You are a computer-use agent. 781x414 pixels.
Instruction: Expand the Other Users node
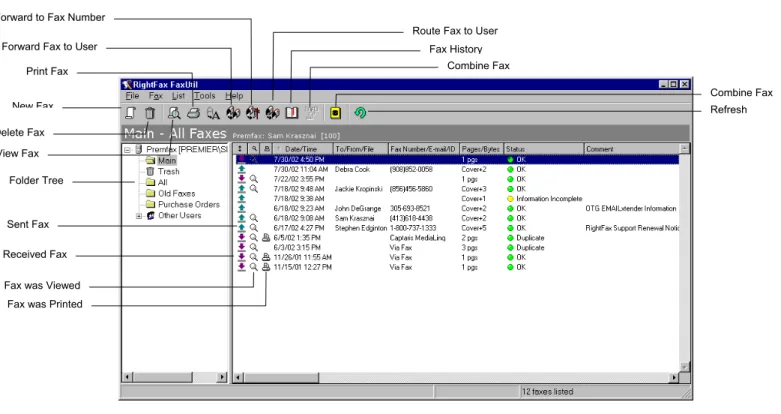[x=139, y=216]
